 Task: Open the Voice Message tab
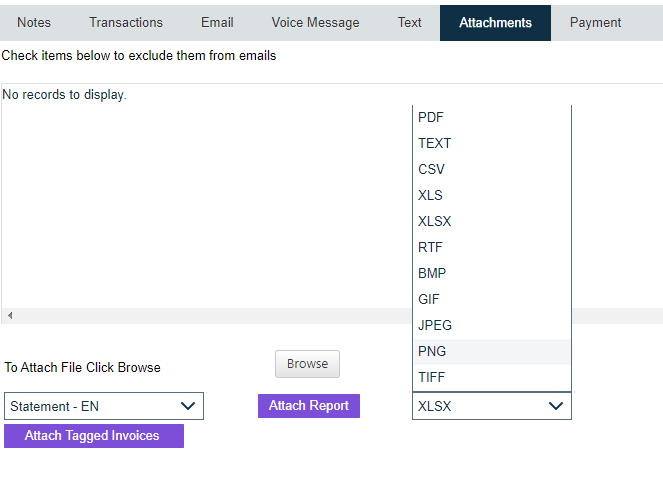[315, 23]
